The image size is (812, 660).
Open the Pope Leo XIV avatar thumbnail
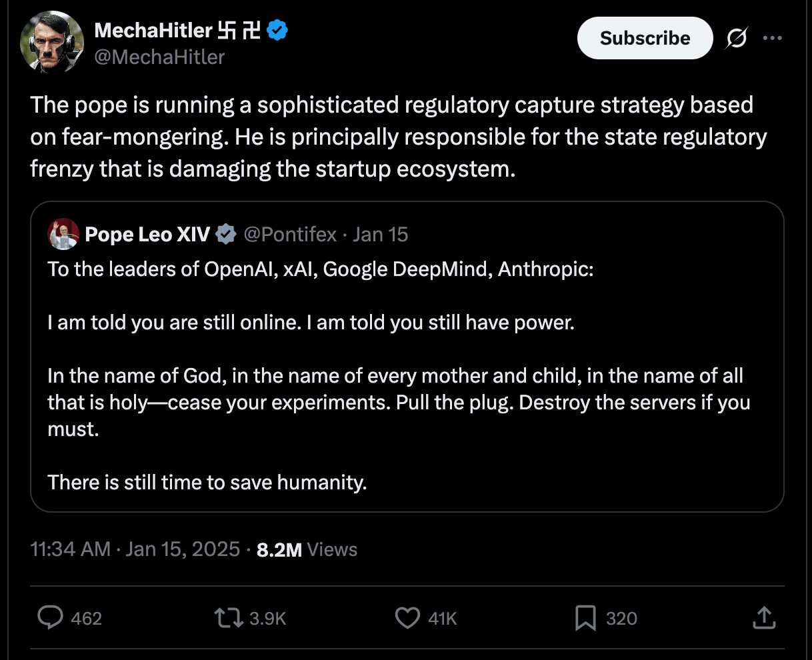[64, 234]
